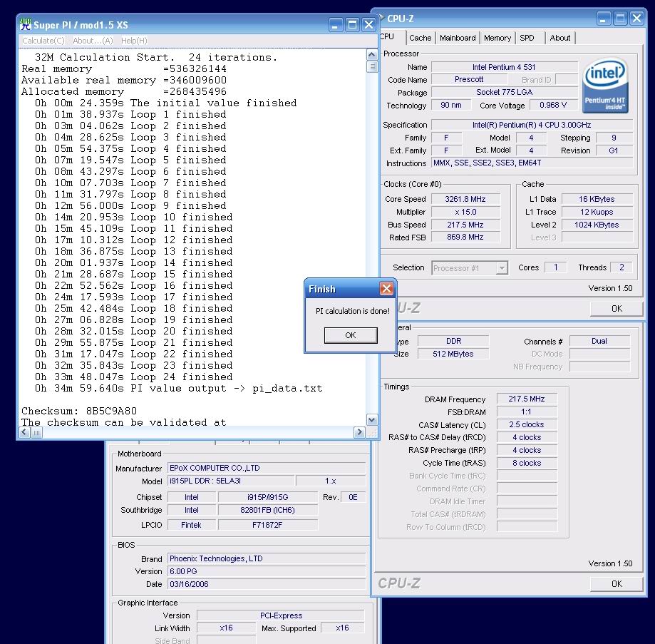Viewport: 655px width, 644px height.
Task: Click the vertical scrollbar thumb in Super PI
Action: pyautogui.click(x=372, y=67)
